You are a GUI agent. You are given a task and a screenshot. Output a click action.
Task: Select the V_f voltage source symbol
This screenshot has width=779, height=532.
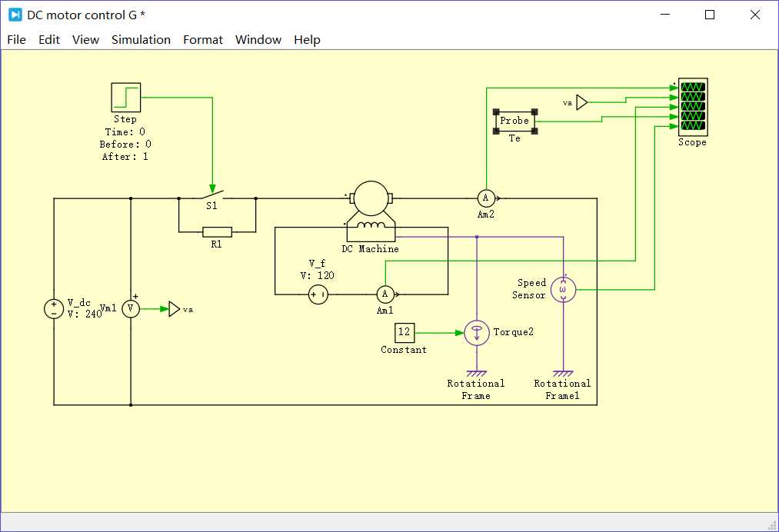(x=318, y=294)
